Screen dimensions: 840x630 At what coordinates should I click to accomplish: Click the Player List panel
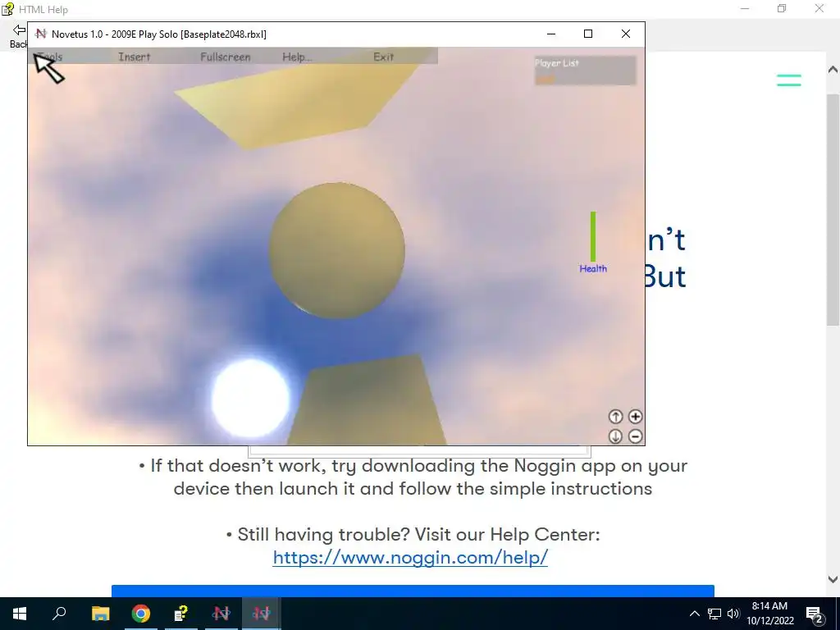click(x=585, y=71)
